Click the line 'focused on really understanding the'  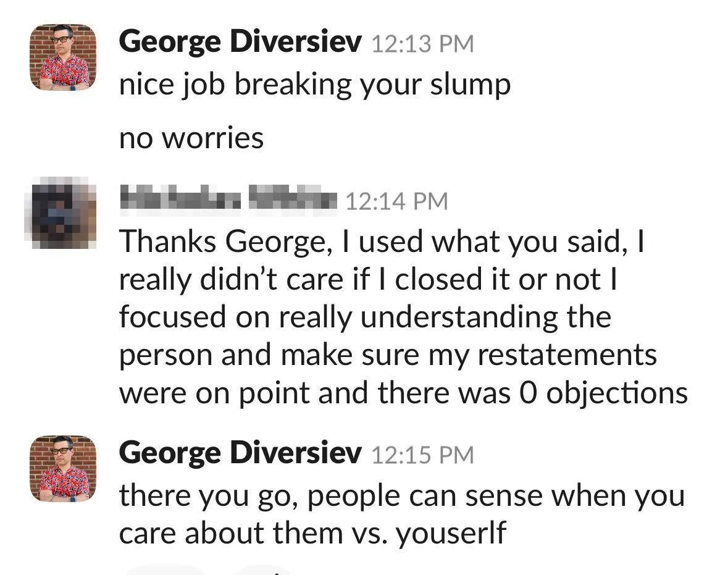tap(365, 318)
